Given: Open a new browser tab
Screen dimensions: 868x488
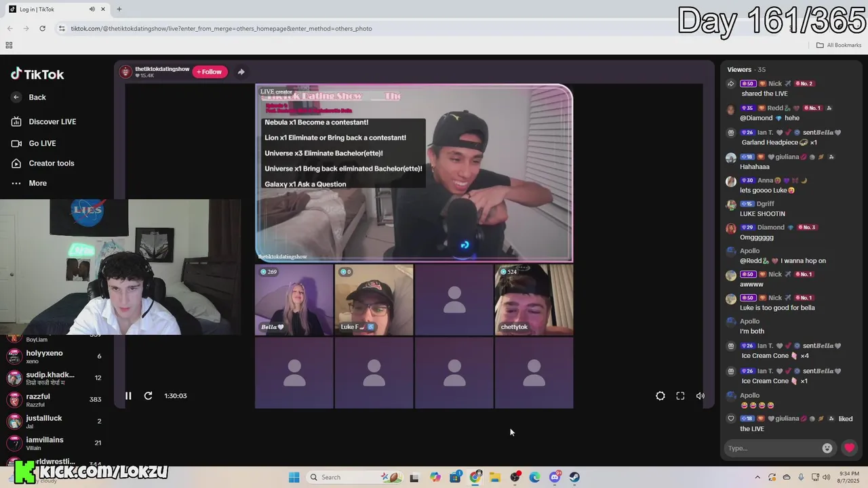Looking at the screenshot, I should coord(119,9).
